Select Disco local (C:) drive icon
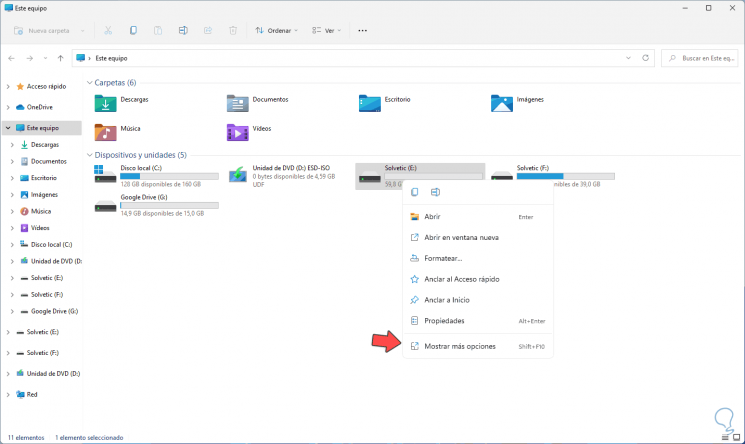The image size is (745, 444). click(x=105, y=174)
